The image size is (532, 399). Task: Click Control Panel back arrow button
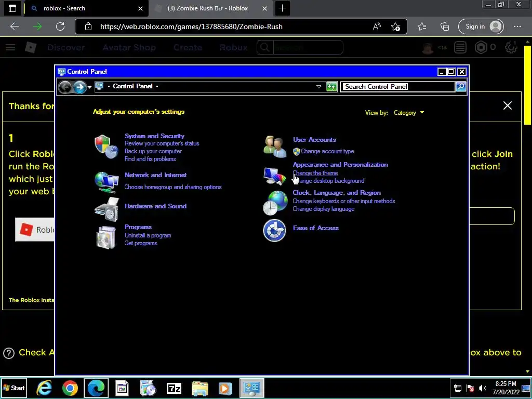65,87
